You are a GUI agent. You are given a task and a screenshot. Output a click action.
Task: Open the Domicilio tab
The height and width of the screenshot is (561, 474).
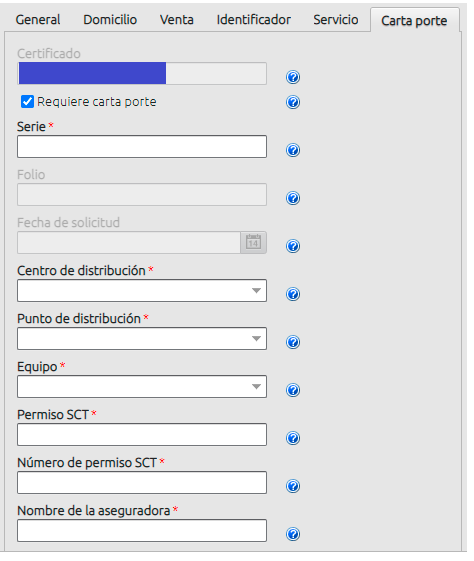[x=110, y=20]
